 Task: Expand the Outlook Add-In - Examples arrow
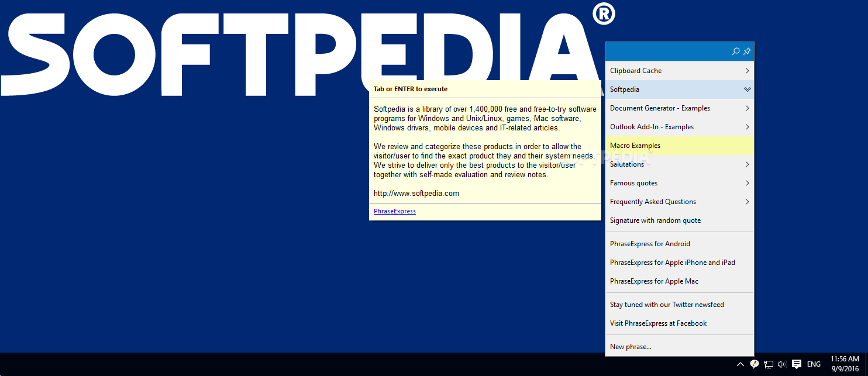[747, 127]
